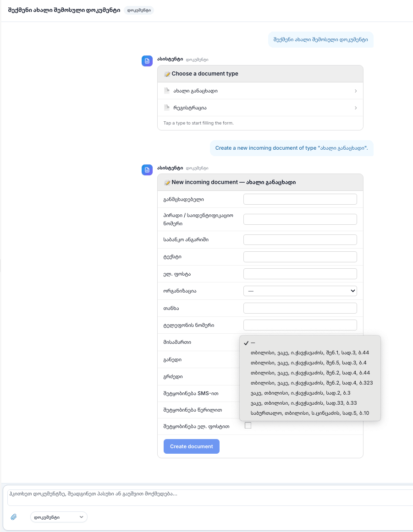Open the დოკუმენტი mode selector at bottom
The image size is (413, 532).
pyautogui.click(x=59, y=517)
